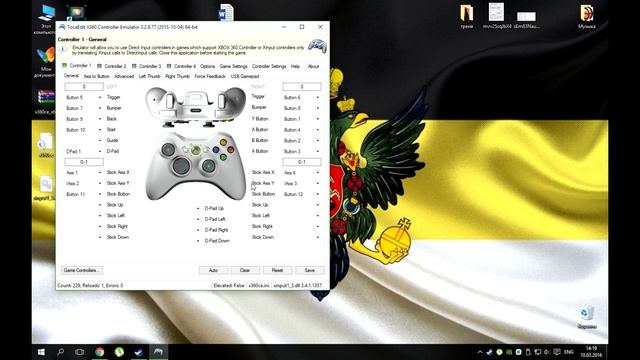
Task: Click the left stick 0:-1 value field
Action: tap(84, 162)
